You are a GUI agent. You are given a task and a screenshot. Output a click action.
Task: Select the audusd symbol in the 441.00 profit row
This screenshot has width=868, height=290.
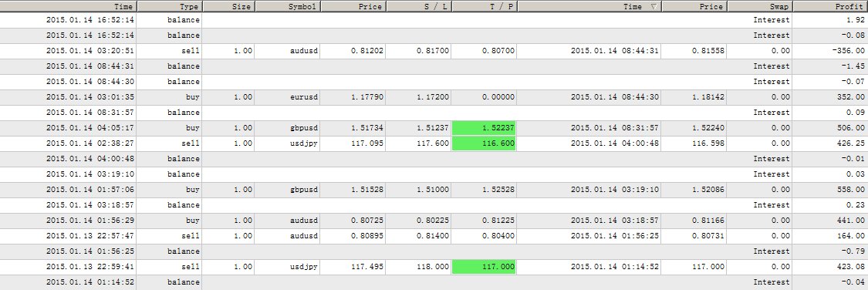(304, 221)
